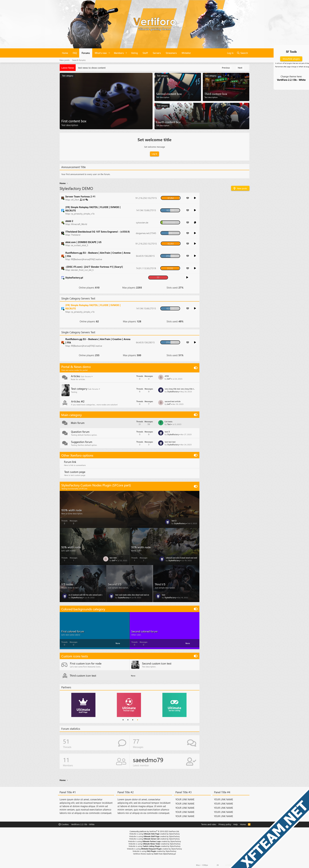Open the Servers navigation tab

[157, 53]
